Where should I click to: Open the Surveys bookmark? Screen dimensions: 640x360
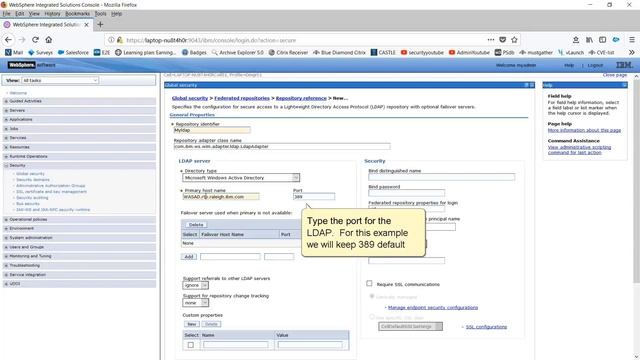tap(40, 52)
